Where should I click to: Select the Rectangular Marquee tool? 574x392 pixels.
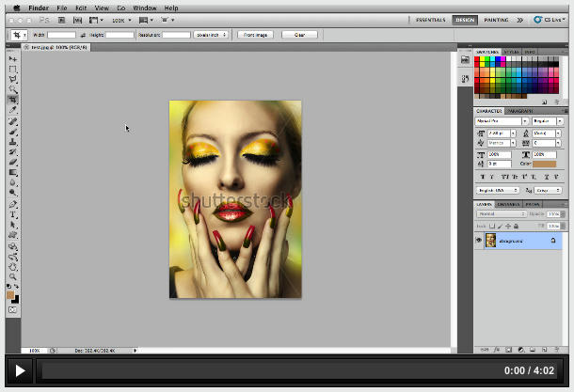pos(13,70)
